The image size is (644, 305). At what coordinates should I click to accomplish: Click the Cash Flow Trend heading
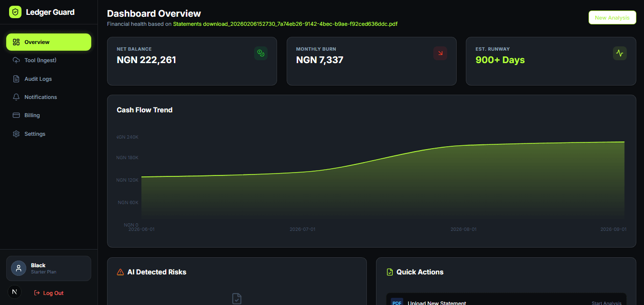144,110
